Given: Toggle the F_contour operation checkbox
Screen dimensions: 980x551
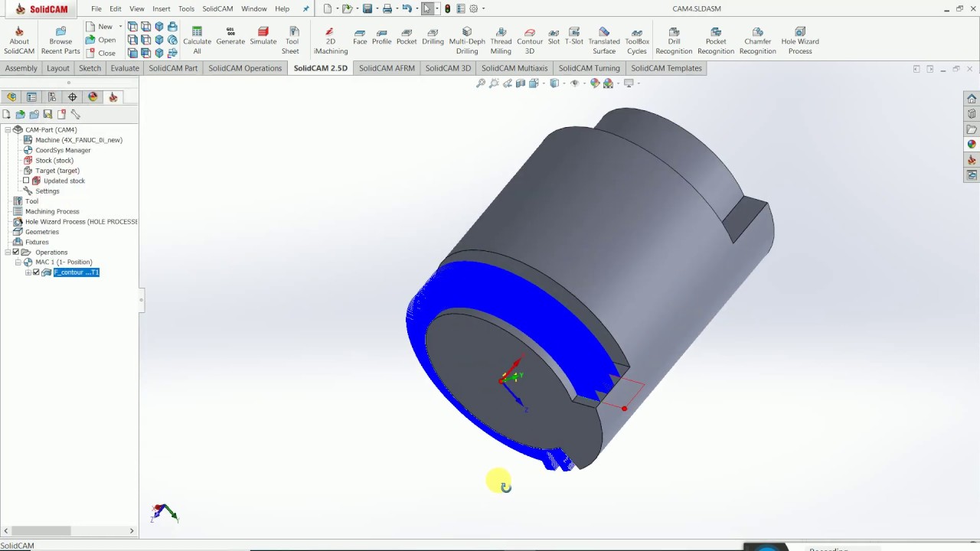Looking at the screenshot, I should pos(36,272).
